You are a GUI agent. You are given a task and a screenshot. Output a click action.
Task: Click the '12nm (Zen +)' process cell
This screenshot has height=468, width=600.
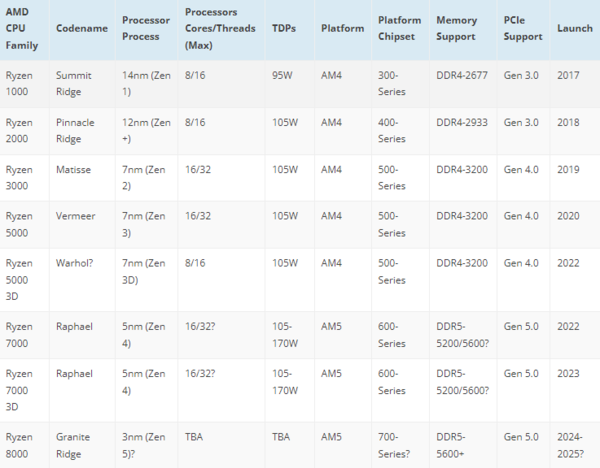[x=146, y=130]
